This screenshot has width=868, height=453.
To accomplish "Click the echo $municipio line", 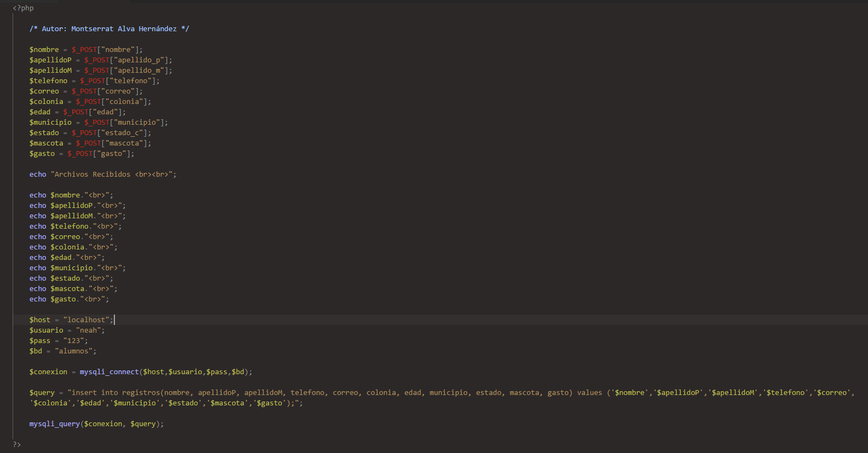I will (78, 268).
